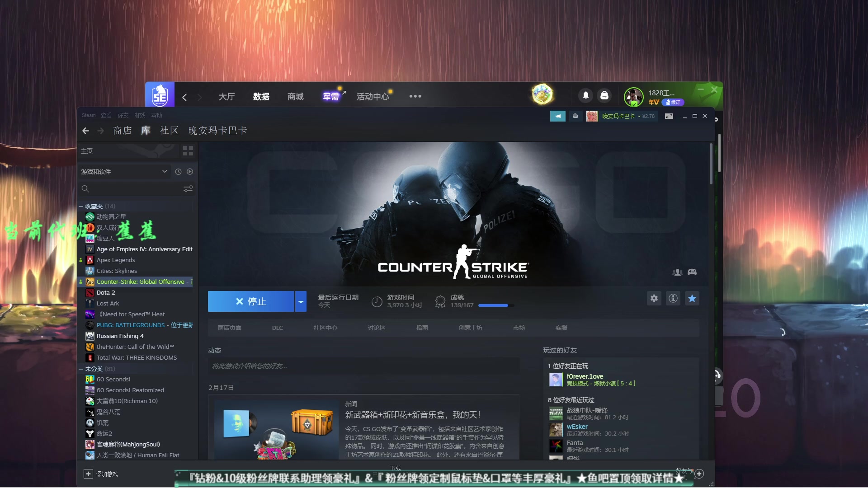The height and width of the screenshot is (488, 868).
Task: Switch to the 5E Data tab
Action: coord(261,97)
